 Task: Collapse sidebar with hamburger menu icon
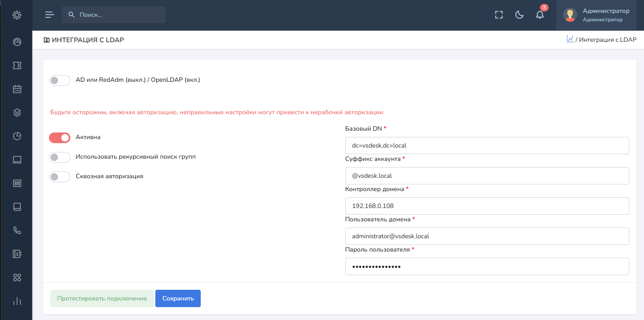pos(50,15)
